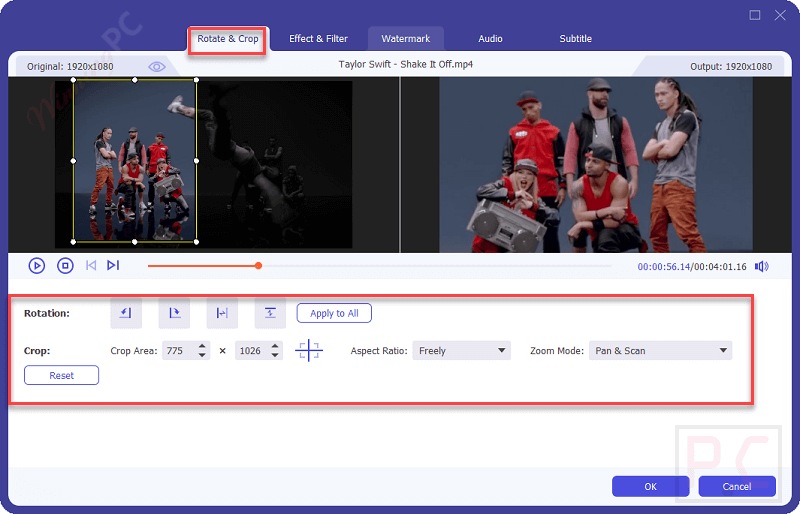The height and width of the screenshot is (514, 800).
Task: Confirm with the OK button
Action: coord(651,486)
